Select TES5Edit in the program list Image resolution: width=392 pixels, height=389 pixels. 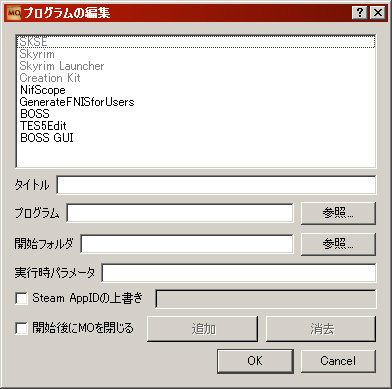coord(196,126)
